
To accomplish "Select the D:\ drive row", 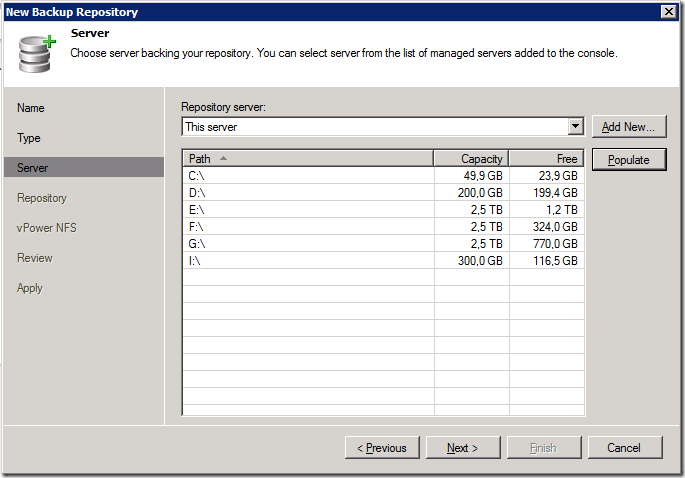I will (307, 192).
